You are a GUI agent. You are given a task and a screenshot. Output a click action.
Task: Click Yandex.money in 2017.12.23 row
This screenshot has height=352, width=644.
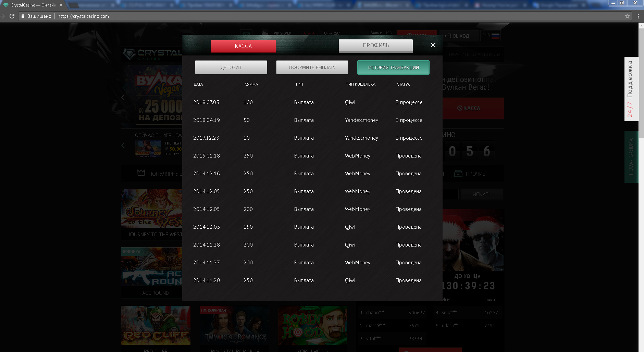pyautogui.click(x=361, y=138)
